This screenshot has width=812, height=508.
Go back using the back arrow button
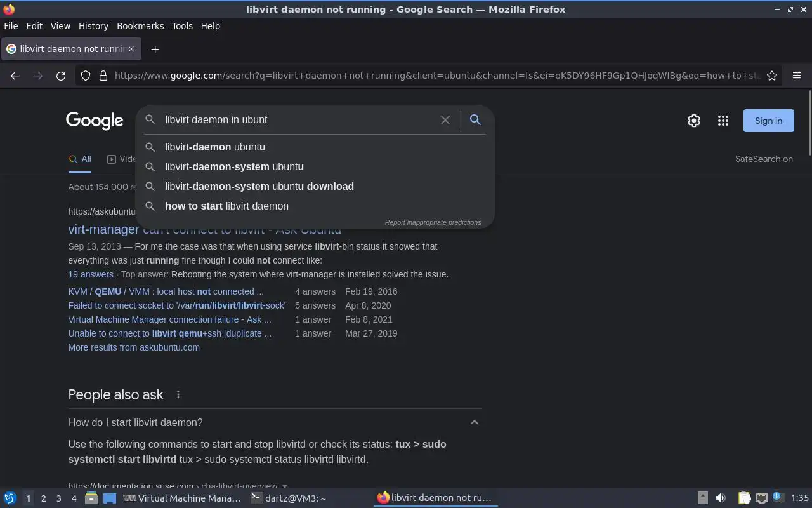(x=15, y=76)
